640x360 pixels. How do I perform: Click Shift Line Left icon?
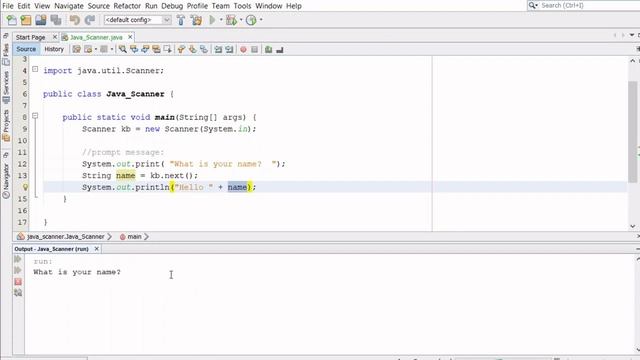coord(218,49)
